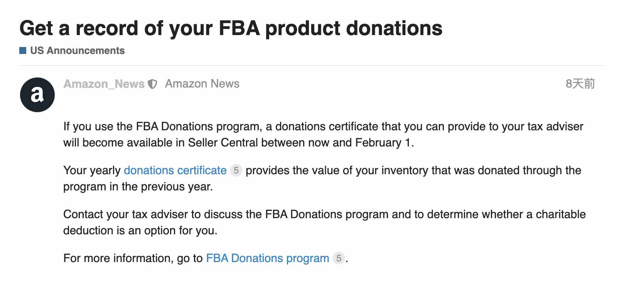Click the 'deduction is an option for you' line

(x=140, y=230)
